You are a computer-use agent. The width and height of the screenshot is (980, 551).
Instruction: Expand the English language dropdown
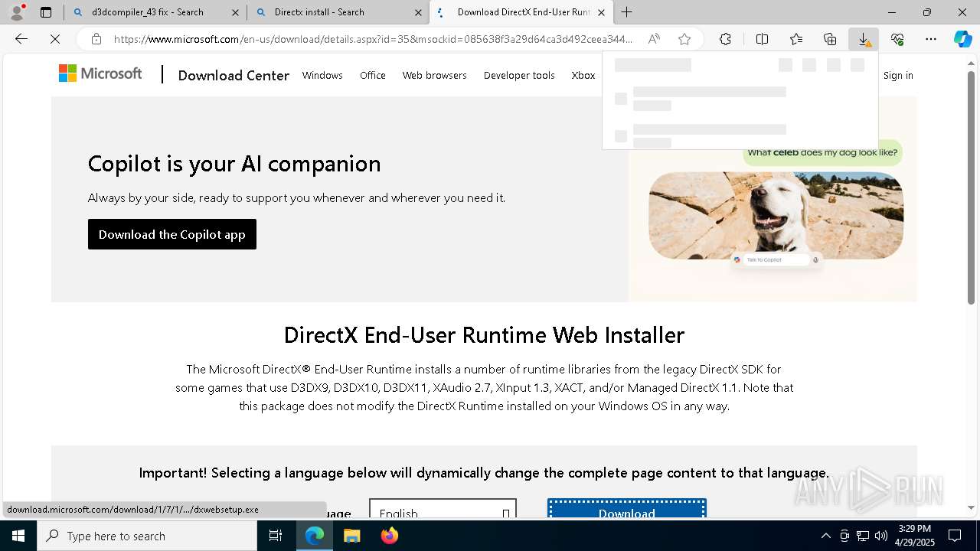pyautogui.click(x=443, y=510)
